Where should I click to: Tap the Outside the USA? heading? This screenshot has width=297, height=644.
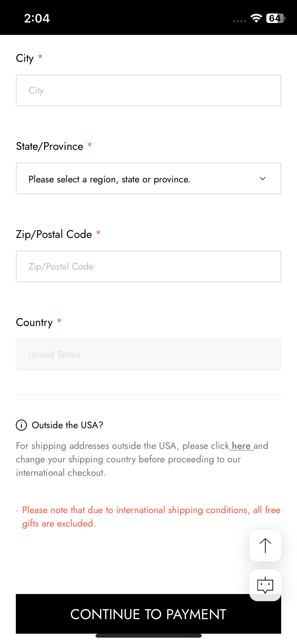(67, 425)
